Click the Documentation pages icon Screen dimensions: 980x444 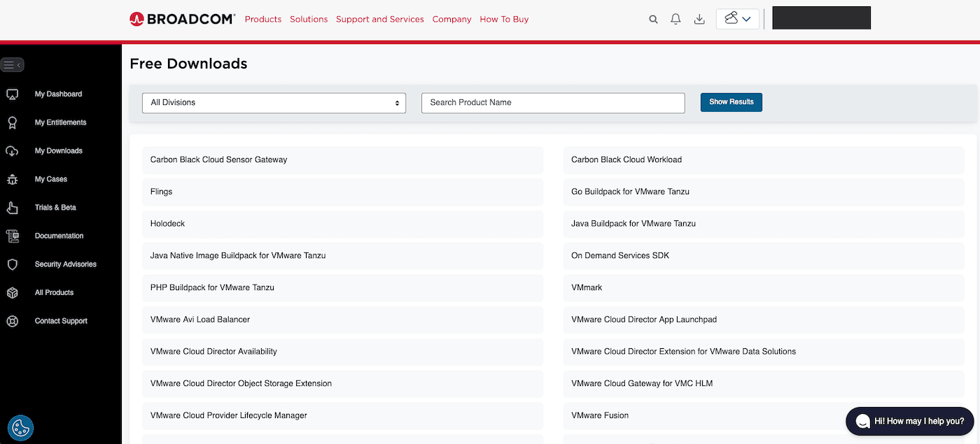[12, 236]
